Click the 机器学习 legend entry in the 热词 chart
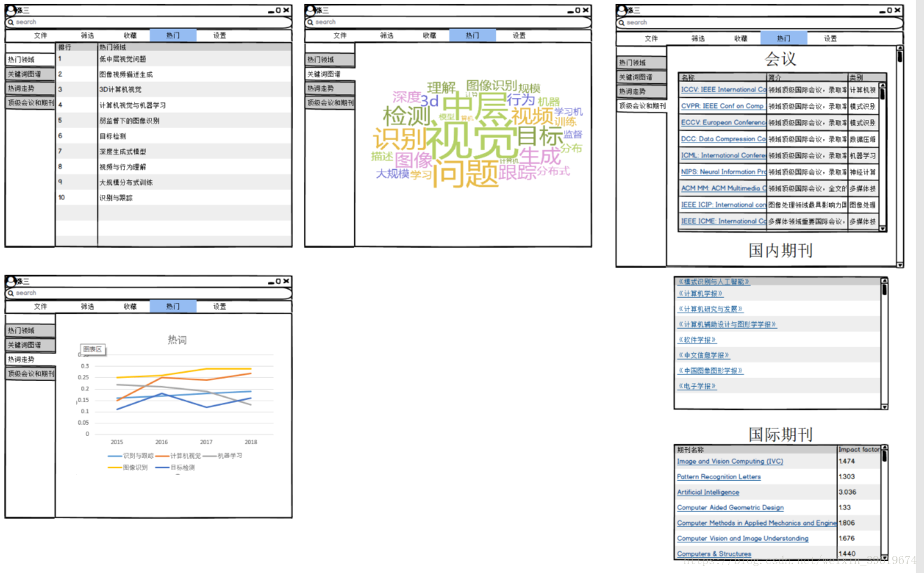Screen dimensions: 924x573 tap(222, 456)
